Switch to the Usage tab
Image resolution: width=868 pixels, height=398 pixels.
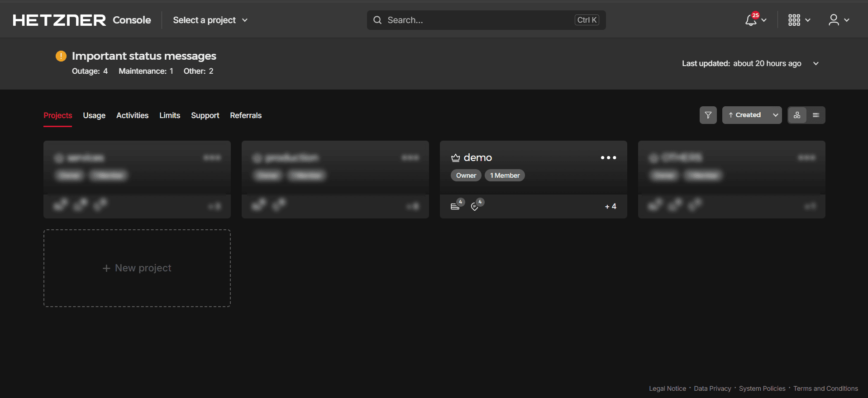tap(94, 115)
